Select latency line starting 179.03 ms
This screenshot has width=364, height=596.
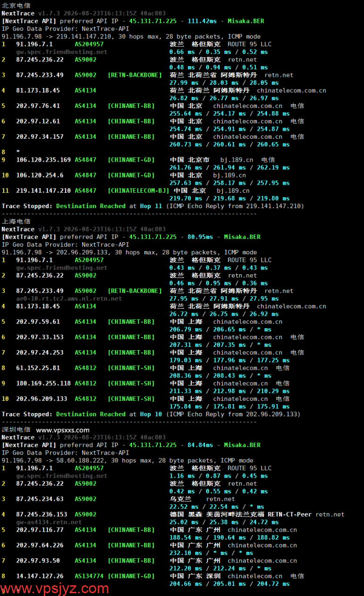(230, 360)
